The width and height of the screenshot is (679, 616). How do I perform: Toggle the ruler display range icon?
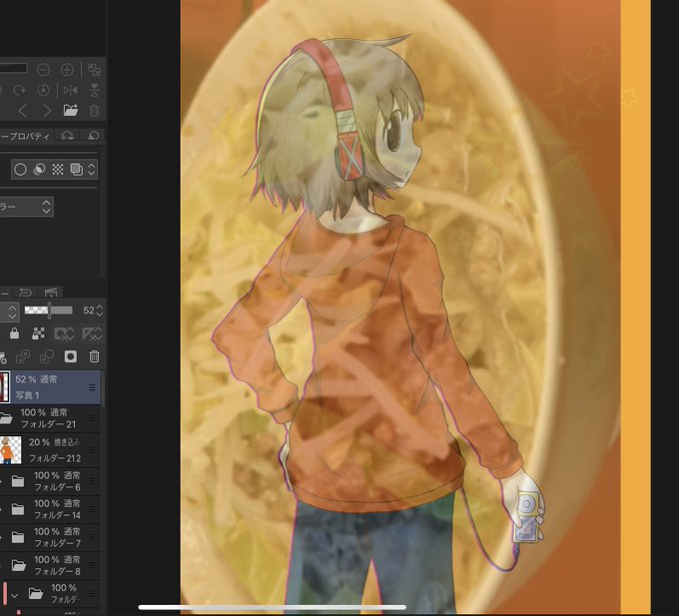click(x=92, y=333)
